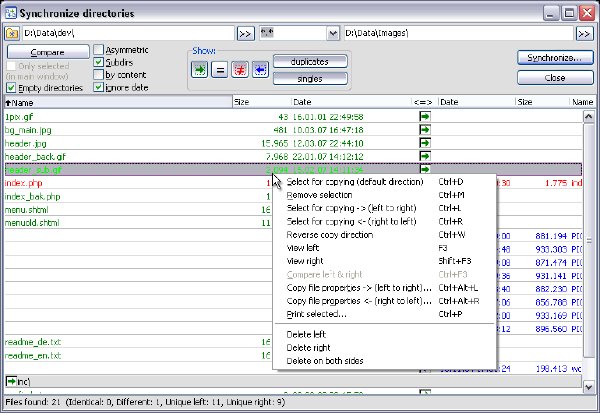This screenshot has width=600, height=413.
Task: Uncheck the Empty directories checkbox
Action: click(11, 88)
